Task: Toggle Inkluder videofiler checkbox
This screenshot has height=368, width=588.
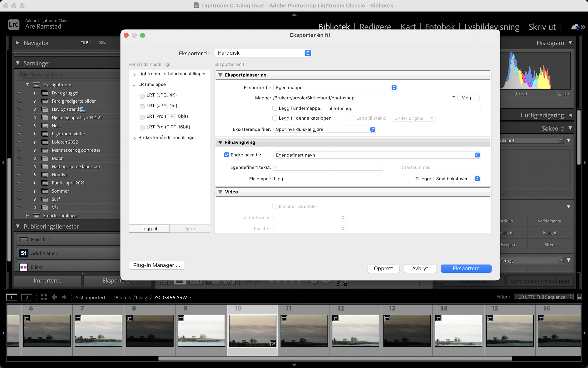Action: coord(275,206)
